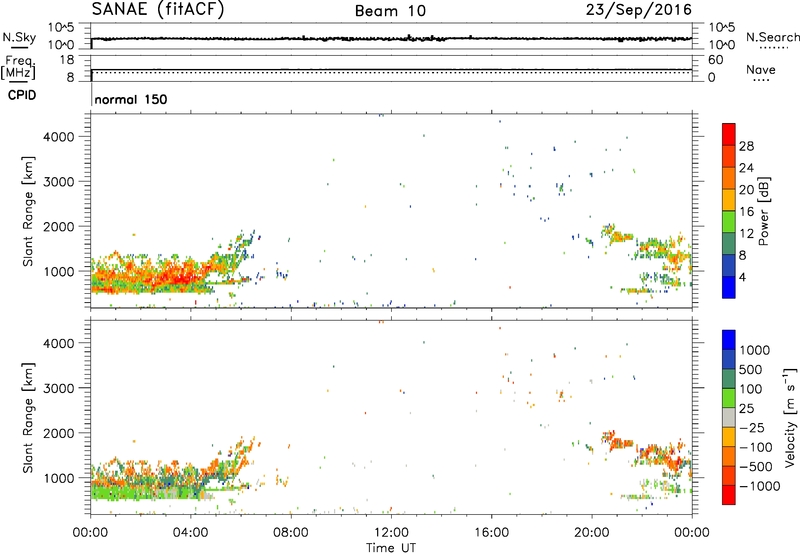The image size is (800, 554).
Task: Click the 28 dB power scale value
Action: (746, 146)
